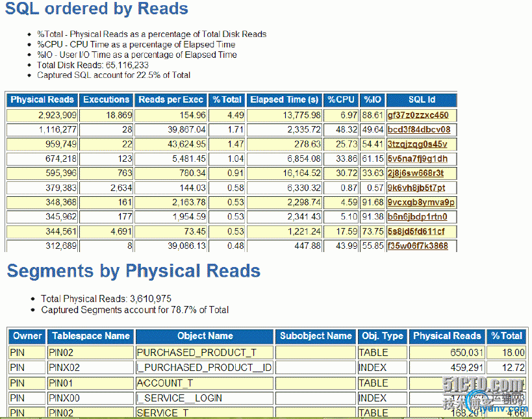Open SQL Id link 5s8jd5fd611cf

(416, 232)
